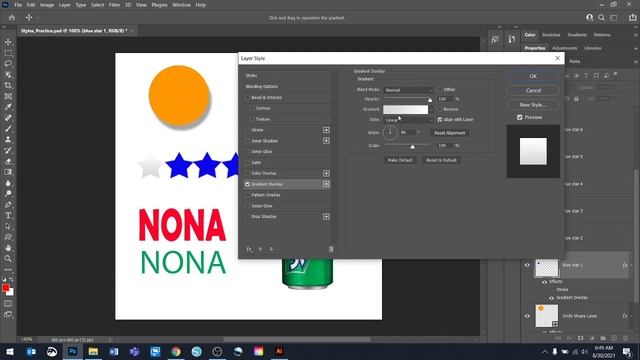Viewport: 640px width, 360px height.
Task: Click the Reset to Default button
Action: pyautogui.click(x=441, y=160)
